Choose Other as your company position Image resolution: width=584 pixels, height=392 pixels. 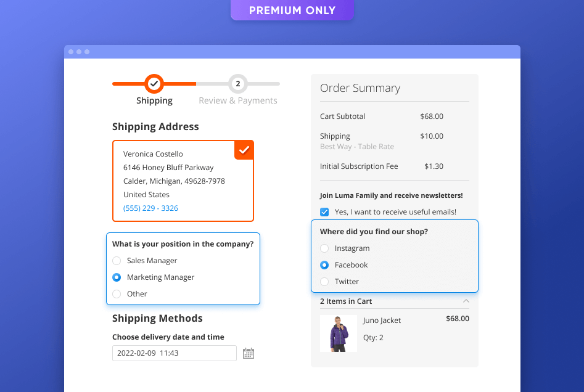point(117,294)
